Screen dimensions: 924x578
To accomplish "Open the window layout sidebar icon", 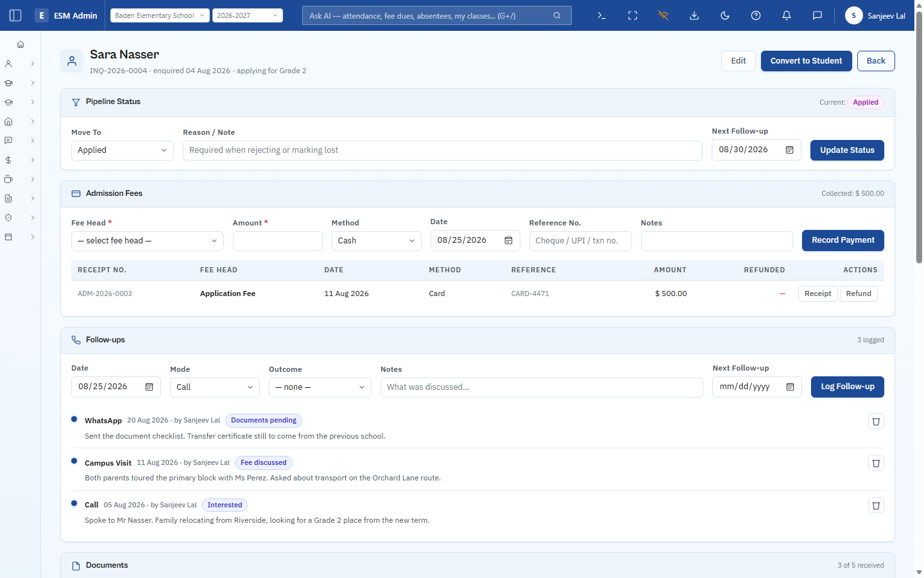I will click(x=8, y=237).
